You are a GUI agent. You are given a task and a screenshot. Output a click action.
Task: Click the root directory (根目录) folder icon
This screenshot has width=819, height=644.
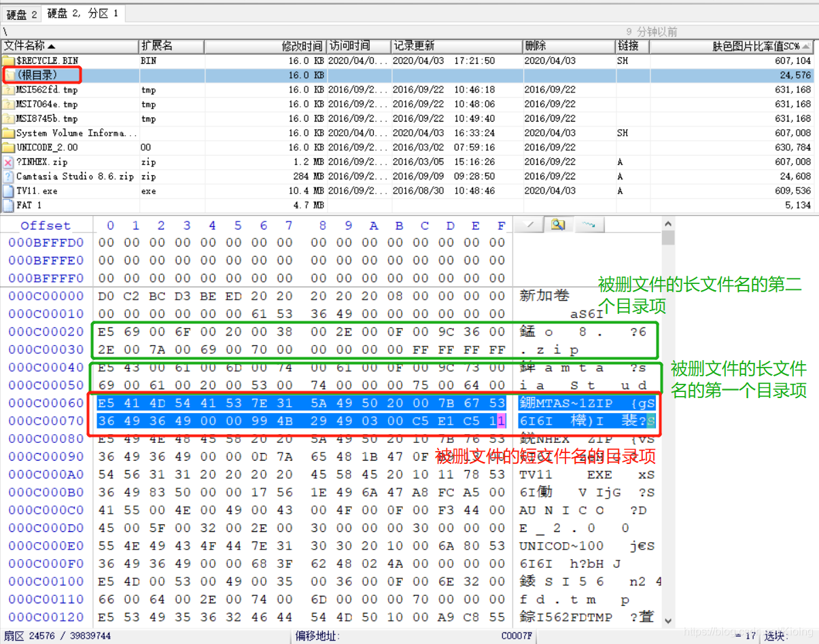pos(8,75)
